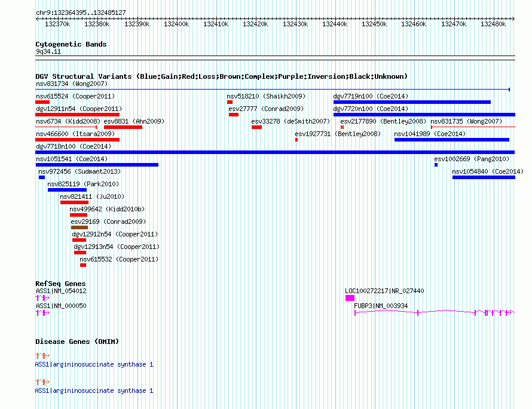This screenshot has height=409, width=532.
Task: Select the red nsv518210 loss bar
Action: tap(230, 102)
